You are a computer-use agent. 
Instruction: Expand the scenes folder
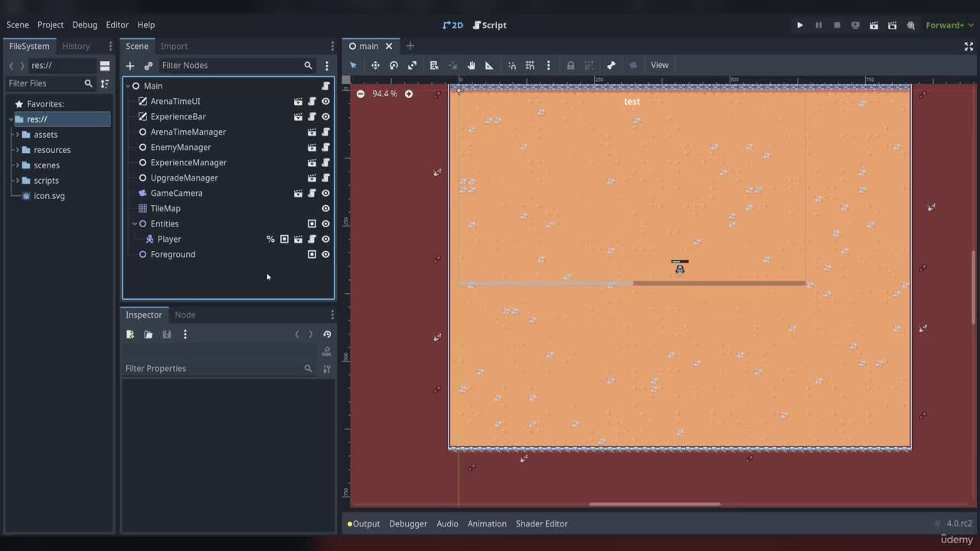pyautogui.click(x=17, y=165)
